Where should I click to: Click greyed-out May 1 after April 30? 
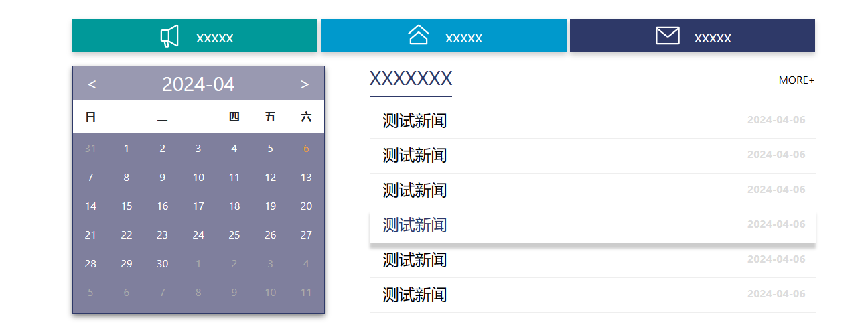point(198,264)
